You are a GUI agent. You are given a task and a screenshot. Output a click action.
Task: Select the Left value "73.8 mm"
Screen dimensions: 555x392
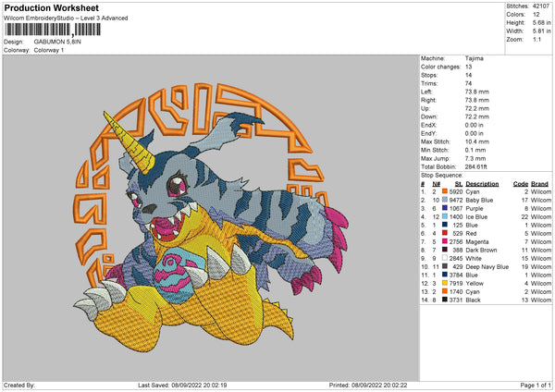click(476, 92)
